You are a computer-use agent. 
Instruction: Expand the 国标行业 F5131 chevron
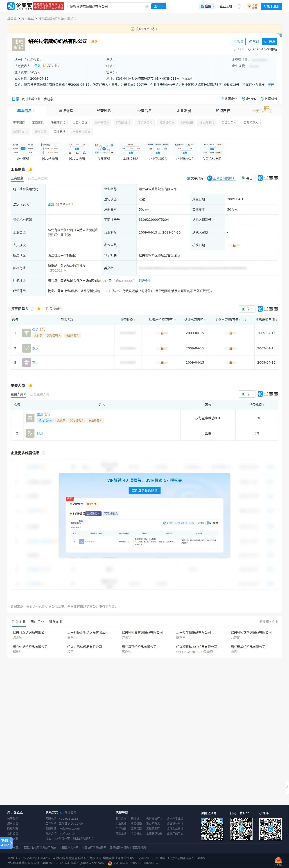click(x=65, y=271)
